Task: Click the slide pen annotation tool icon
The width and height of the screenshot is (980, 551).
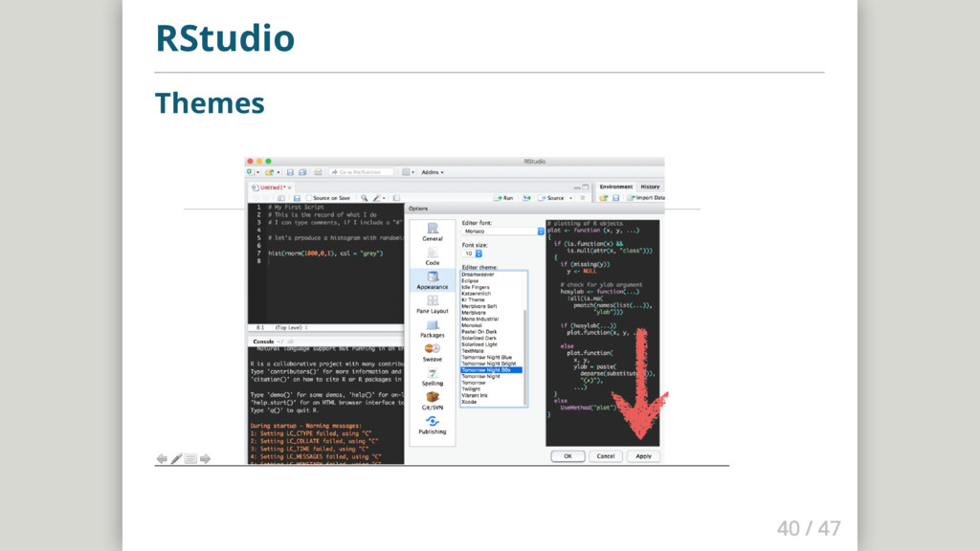Action: point(177,458)
